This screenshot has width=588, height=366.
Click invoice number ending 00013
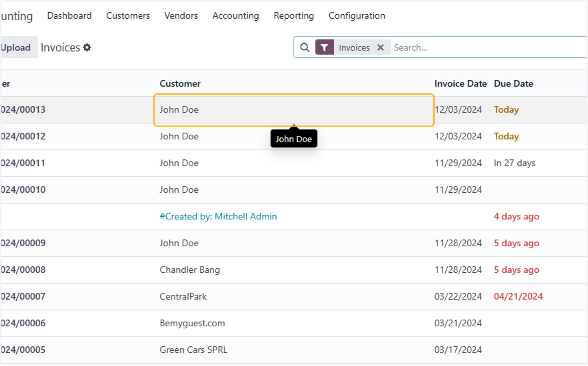click(23, 110)
